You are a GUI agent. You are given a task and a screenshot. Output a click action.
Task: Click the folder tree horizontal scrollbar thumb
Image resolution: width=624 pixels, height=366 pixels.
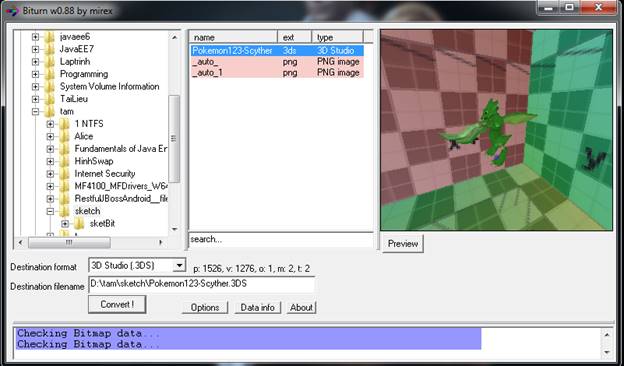(69, 242)
